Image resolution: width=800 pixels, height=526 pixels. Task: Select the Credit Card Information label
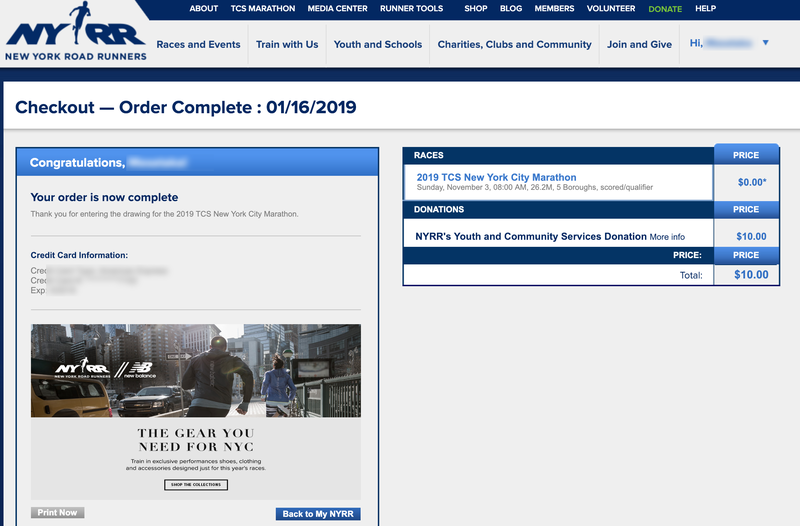[79, 255]
